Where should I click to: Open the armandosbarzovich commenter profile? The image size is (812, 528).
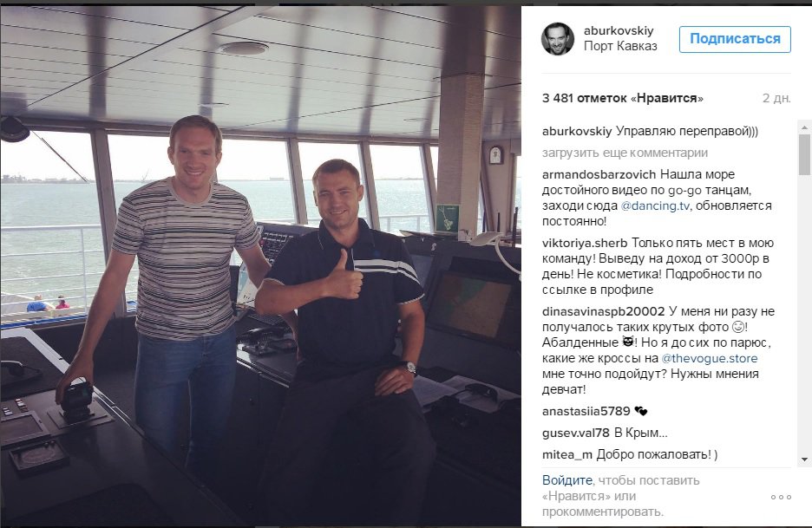[599, 174]
